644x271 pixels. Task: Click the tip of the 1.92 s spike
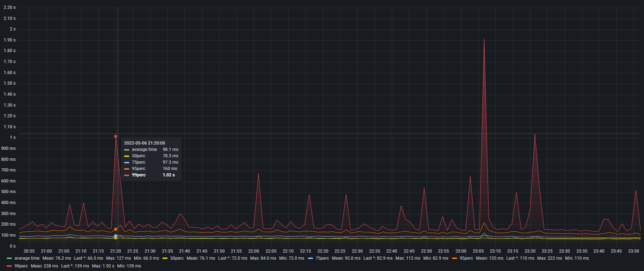point(484,39)
